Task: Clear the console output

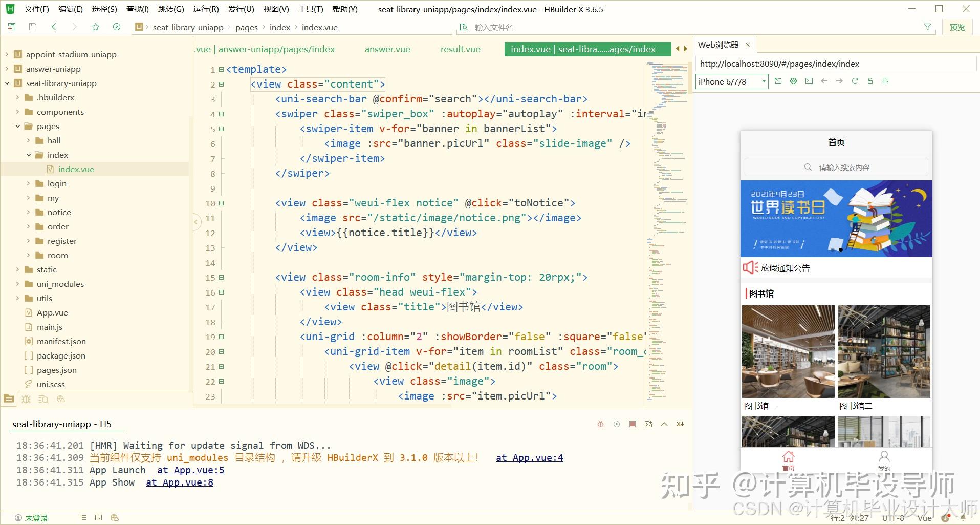Action: click(x=680, y=424)
